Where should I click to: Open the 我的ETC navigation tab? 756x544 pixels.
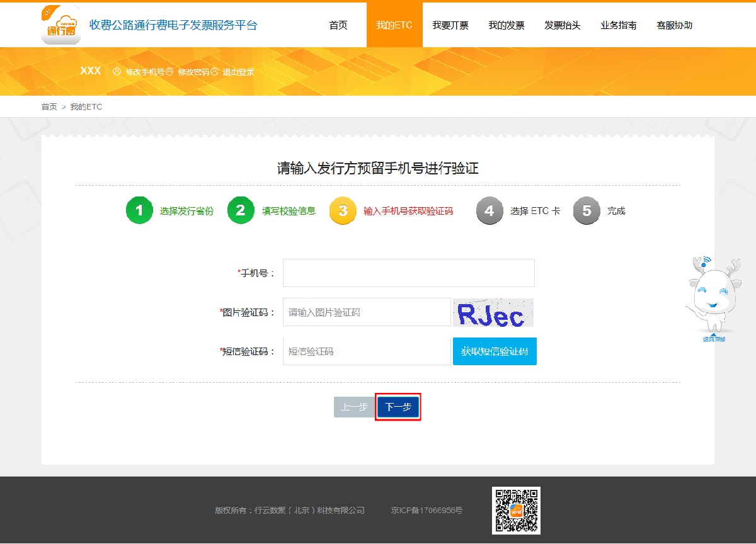(x=394, y=25)
